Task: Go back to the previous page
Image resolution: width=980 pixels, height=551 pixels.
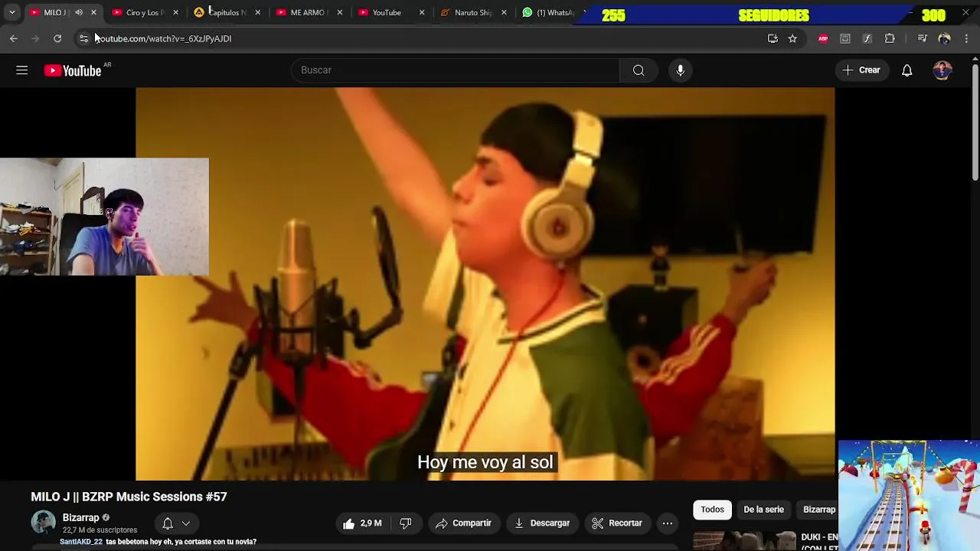Action: click(14, 38)
